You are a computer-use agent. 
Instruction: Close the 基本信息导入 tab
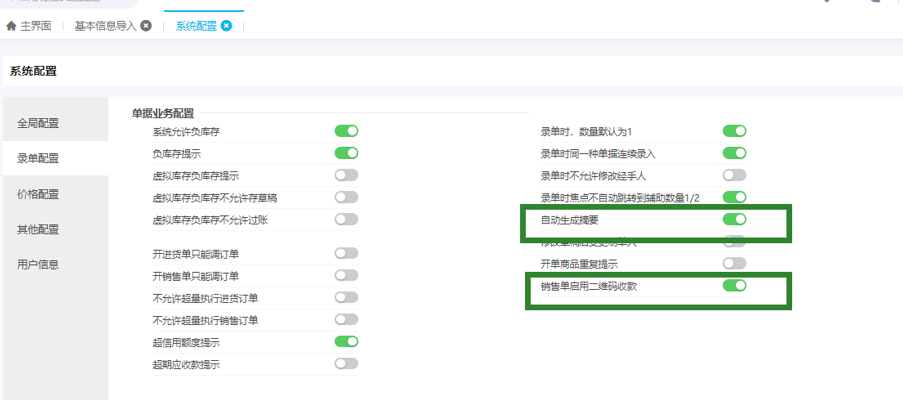(146, 26)
